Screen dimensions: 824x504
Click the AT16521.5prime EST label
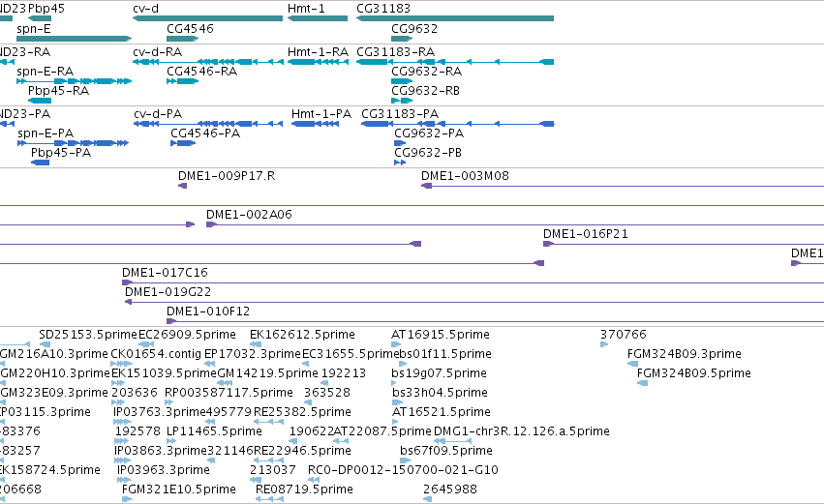pos(441,413)
